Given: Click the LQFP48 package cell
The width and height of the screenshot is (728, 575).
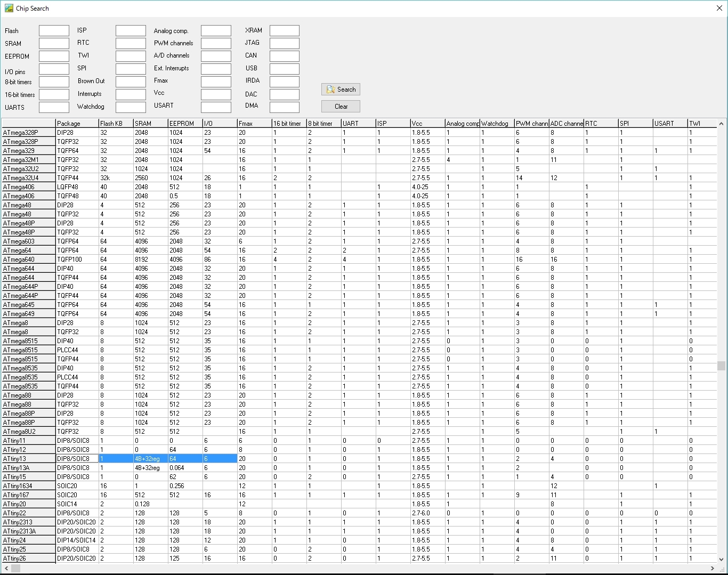Looking at the screenshot, I should coord(77,187).
